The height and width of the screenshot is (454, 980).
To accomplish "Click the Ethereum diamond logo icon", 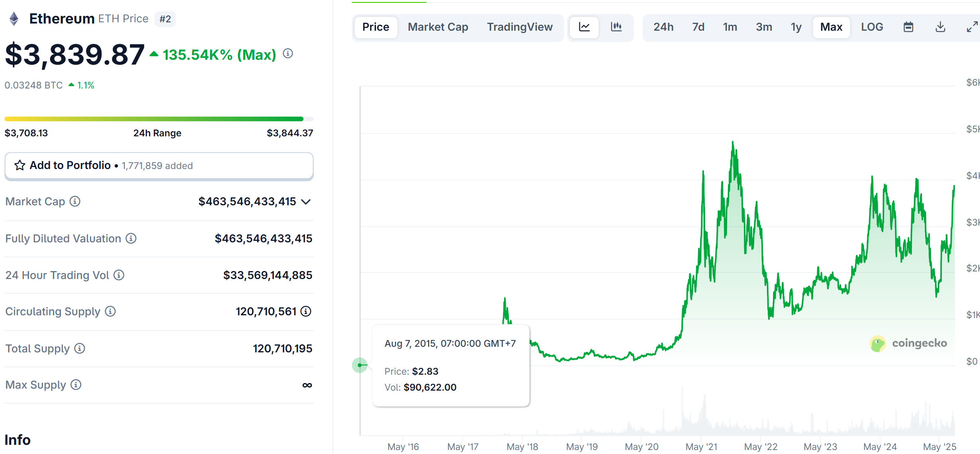I will click(x=14, y=19).
